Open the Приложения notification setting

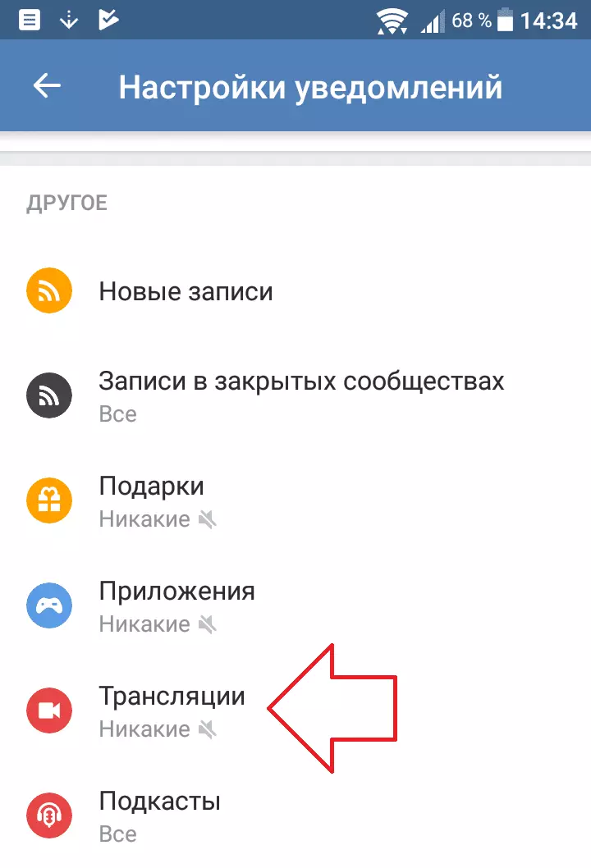tap(295, 605)
